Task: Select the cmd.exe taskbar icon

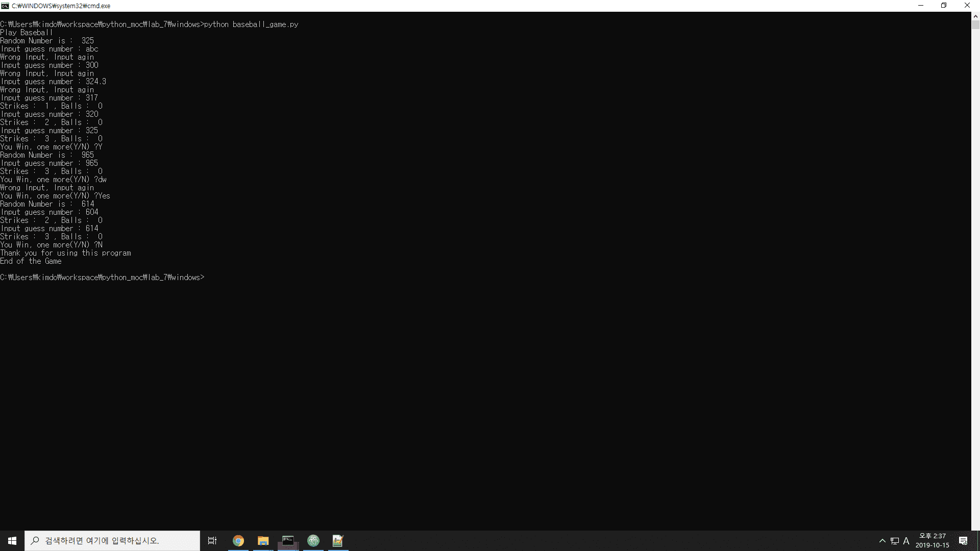Action: coord(288,541)
